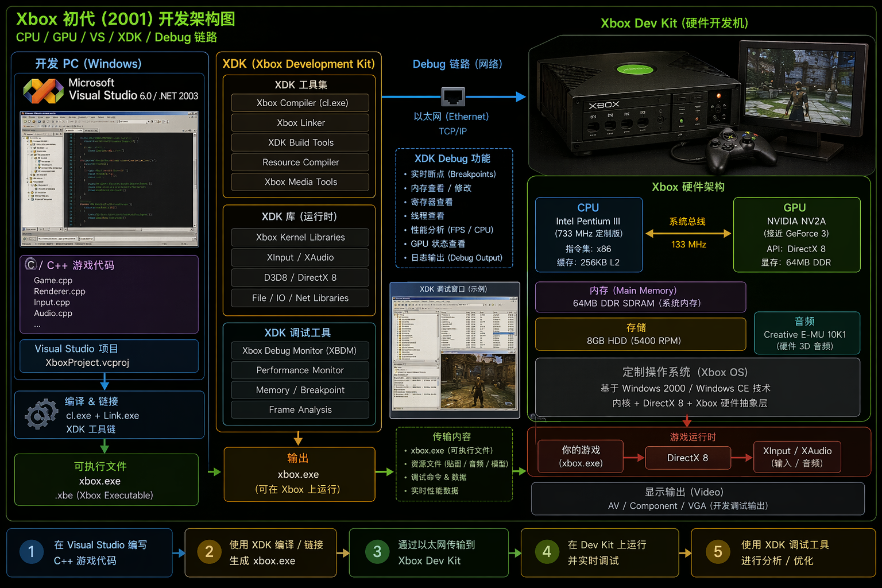Click step 1 在 Visual Studio 编写 box
The image size is (882, 588).
(x=90, y=552)
